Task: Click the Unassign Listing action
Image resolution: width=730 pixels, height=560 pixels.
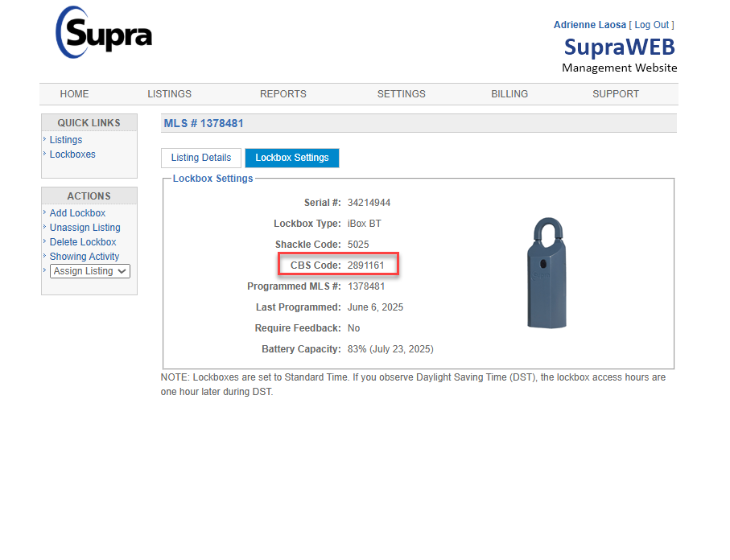Action: tap(85, 227)
